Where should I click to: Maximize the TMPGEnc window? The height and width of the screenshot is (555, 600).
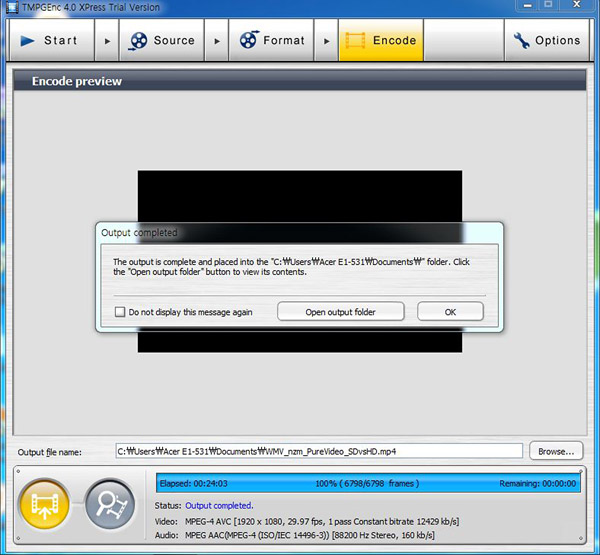pos(549,5)
